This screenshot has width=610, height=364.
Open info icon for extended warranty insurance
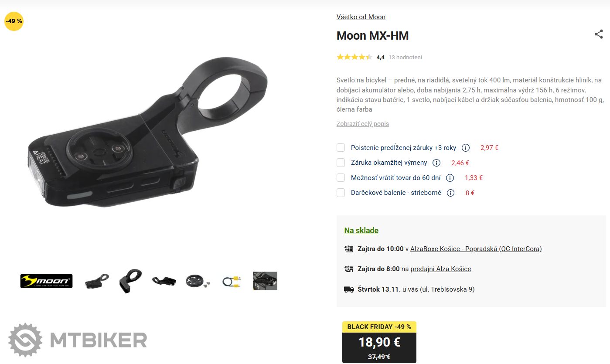point(466,148)
